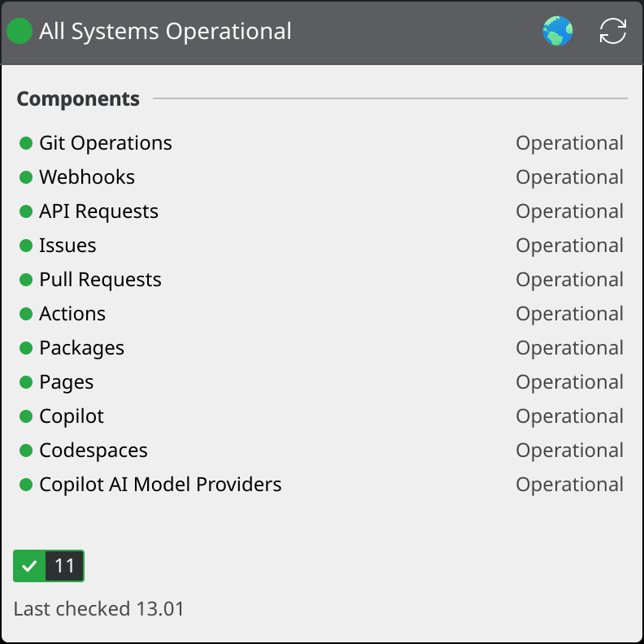
Task: Select the Codespaces component label
Action: 94,451
